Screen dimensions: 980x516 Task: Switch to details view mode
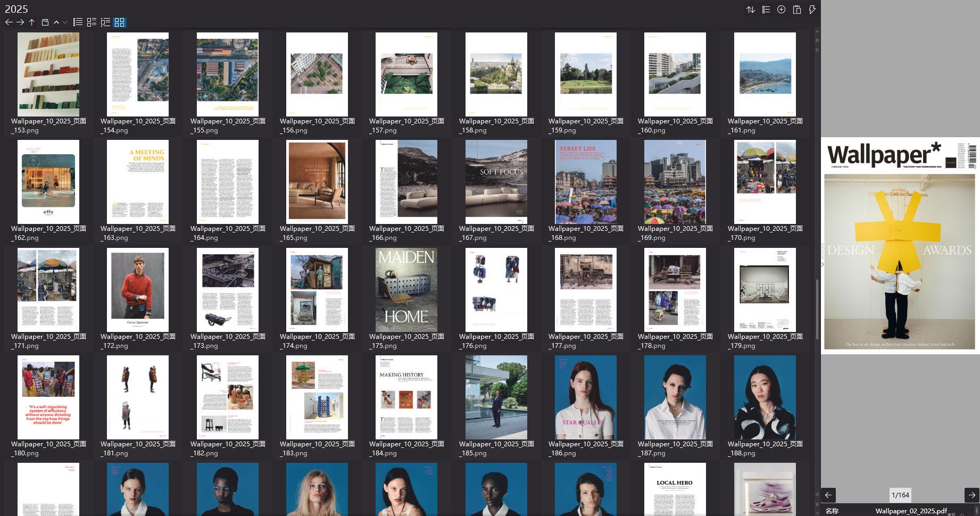pyautogui.click(x=105, y=22)
